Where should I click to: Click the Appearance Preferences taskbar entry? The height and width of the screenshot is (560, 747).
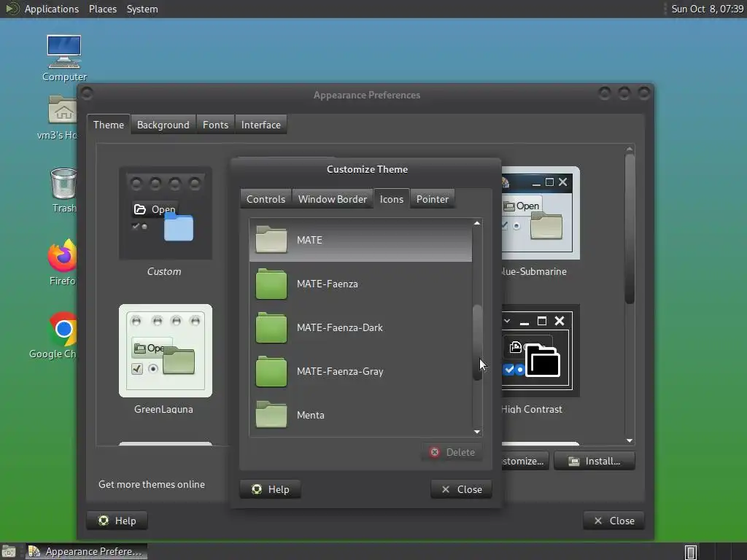(86, 551)
